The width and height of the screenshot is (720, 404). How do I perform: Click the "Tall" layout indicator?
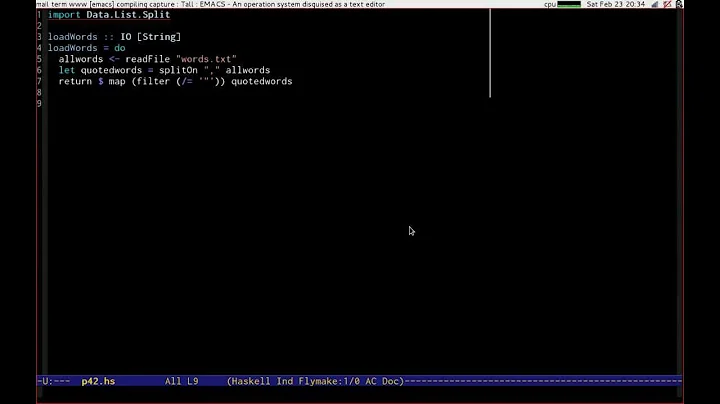click(x=186, y=4)
